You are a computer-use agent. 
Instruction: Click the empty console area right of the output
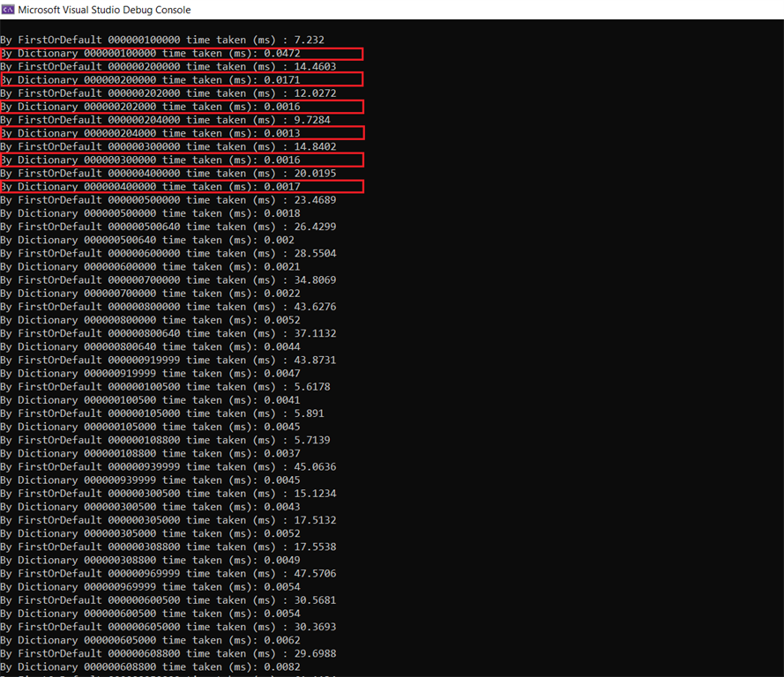tap(573, 353)
